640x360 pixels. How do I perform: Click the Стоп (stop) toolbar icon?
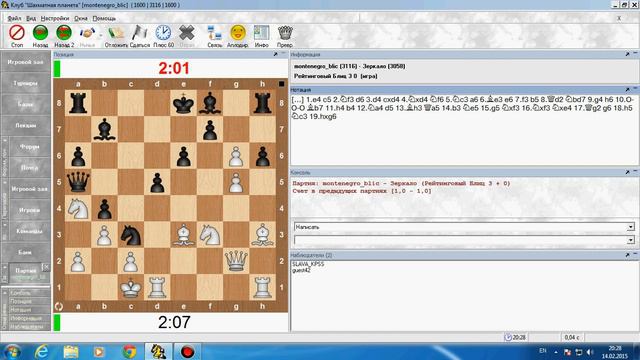coord(17,33)
